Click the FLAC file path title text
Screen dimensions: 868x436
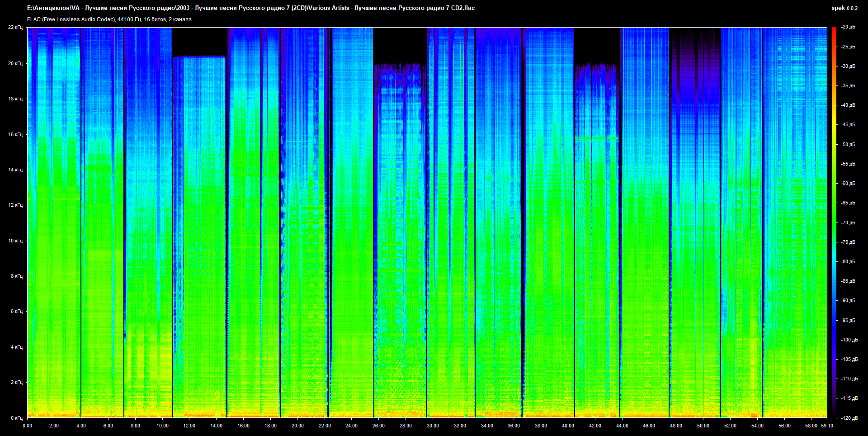(250, 8)
